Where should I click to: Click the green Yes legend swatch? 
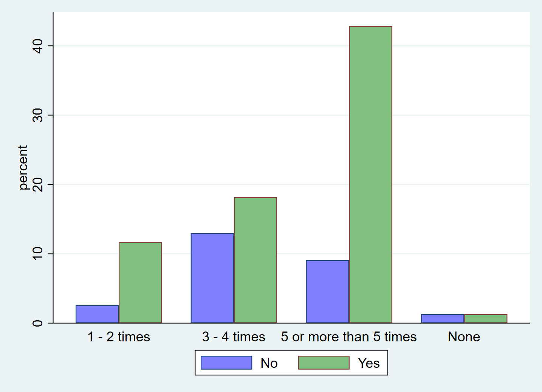[x=324, y=363]
